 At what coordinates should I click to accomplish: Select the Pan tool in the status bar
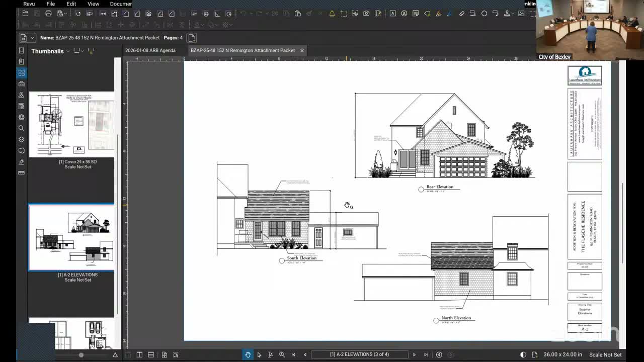pos(248,354)
